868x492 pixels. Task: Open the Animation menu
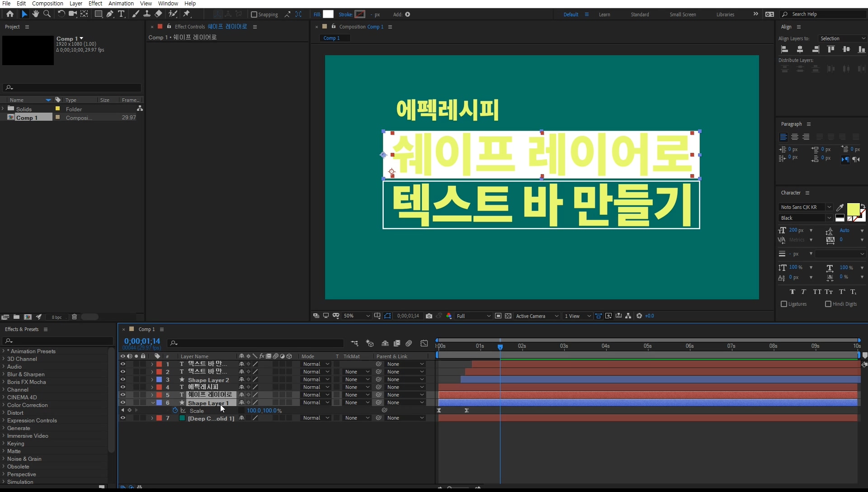coord(121,3)
